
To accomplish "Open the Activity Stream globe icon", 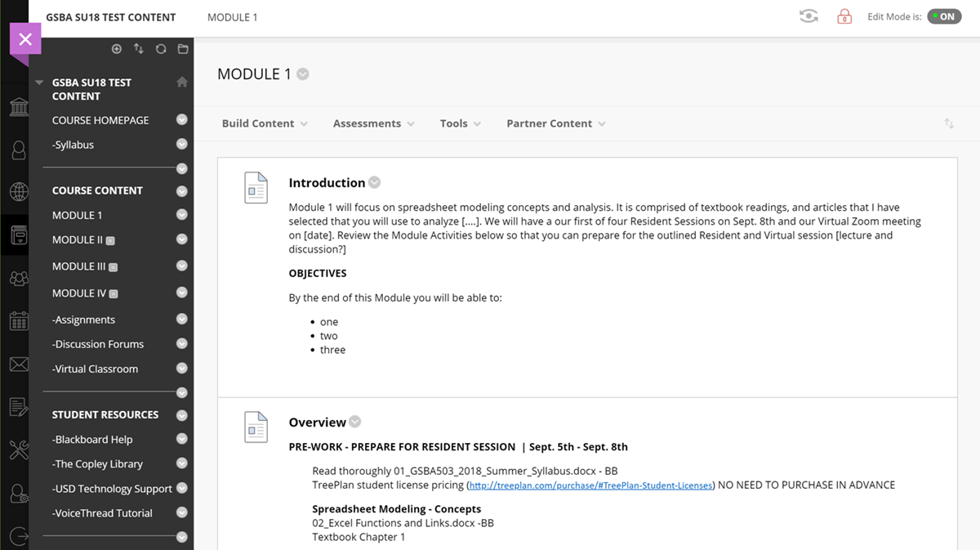I will (18, 192).
